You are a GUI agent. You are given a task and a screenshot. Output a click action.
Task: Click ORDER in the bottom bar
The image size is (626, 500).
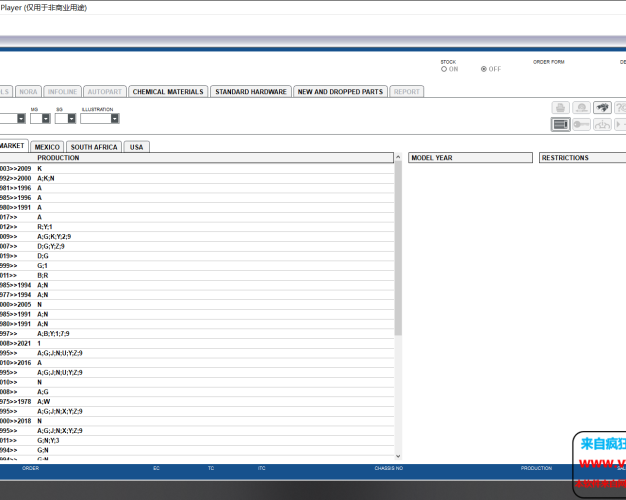(x=31, y=468)
